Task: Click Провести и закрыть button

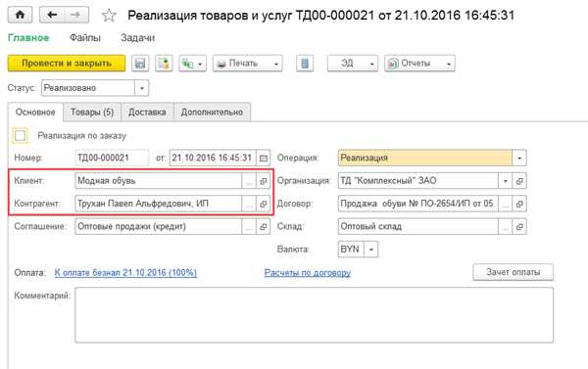Action: (x=67, y=64)
